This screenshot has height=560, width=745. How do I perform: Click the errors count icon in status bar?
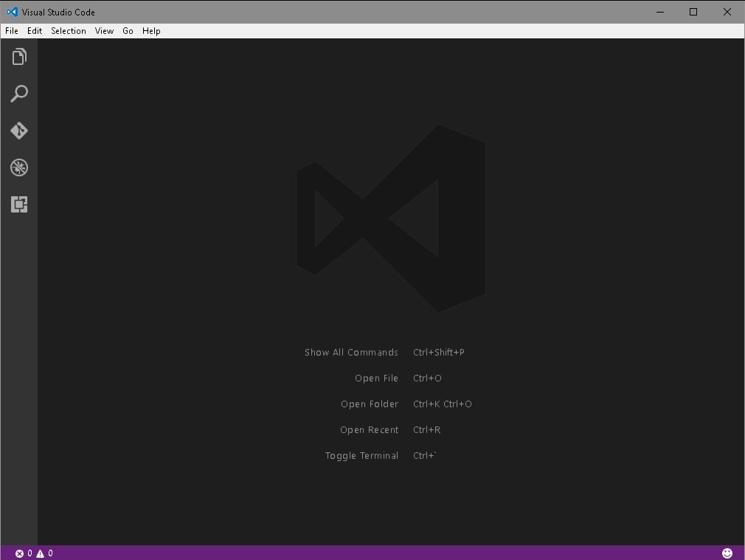[20, 553]
